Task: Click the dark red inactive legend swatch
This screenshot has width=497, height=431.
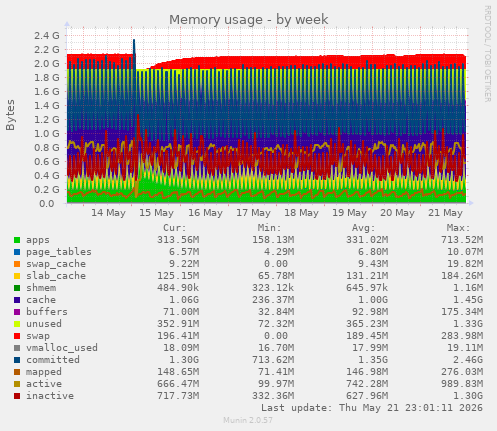Action: (17, 396)
